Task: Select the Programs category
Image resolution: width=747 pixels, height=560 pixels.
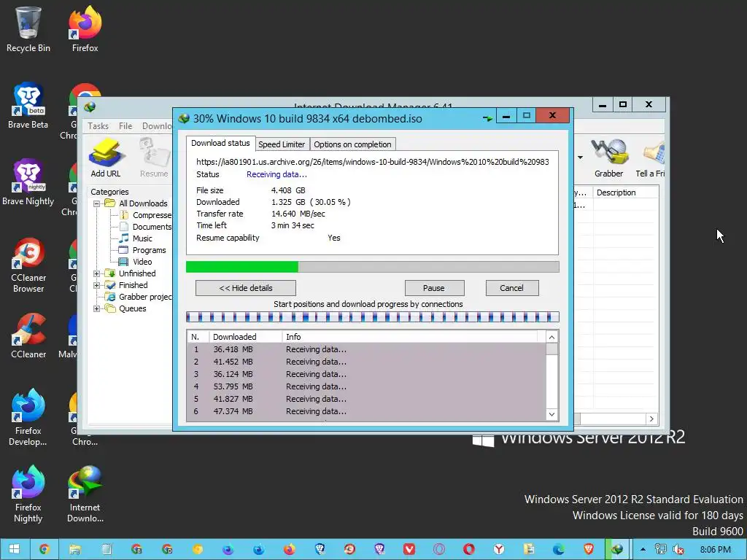Action: click(142, 250)
